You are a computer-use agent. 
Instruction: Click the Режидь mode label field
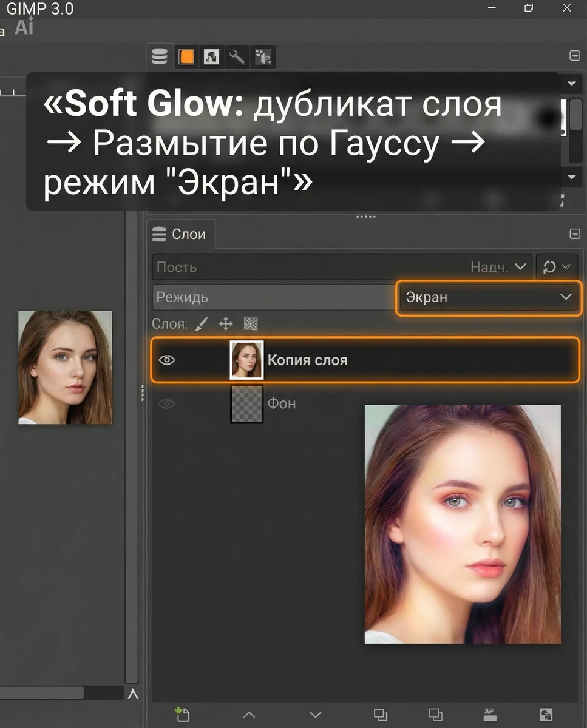point(274,297)
